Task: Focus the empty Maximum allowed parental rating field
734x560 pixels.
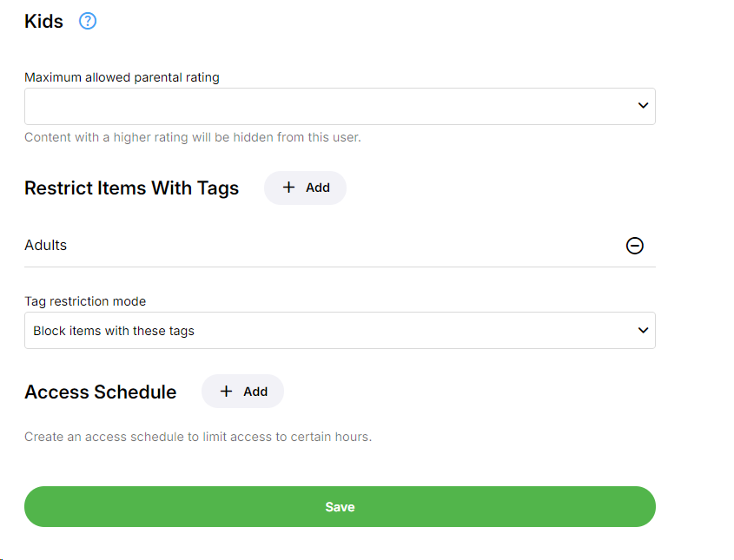Action: [x=321, y=106]
